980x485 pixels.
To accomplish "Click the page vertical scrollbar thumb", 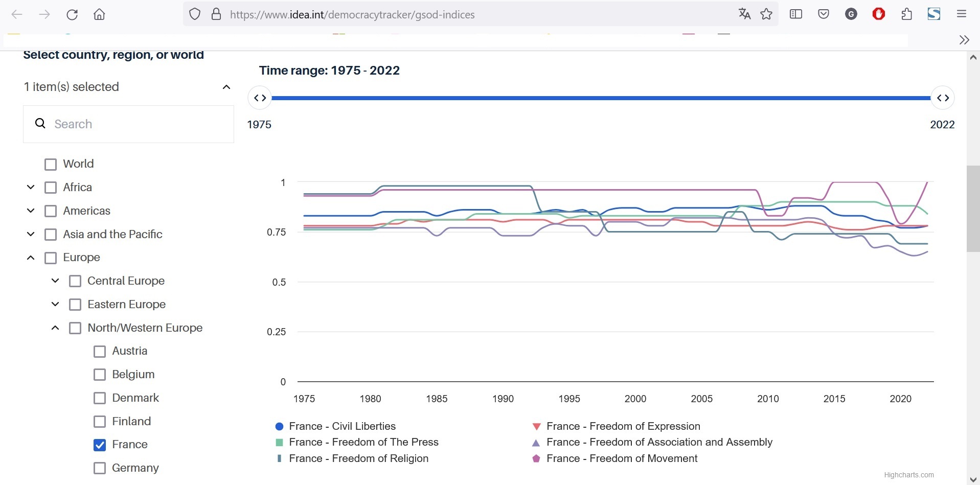I will [973, 209].
